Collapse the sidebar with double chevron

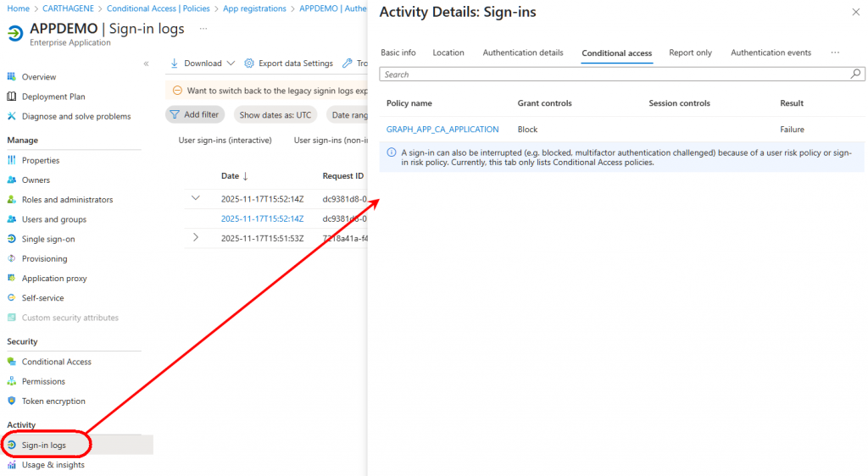pos(146,64)
